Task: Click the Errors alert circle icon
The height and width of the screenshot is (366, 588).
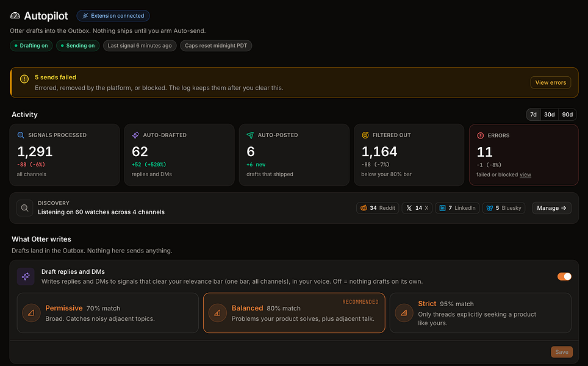Action: [480, 135]
